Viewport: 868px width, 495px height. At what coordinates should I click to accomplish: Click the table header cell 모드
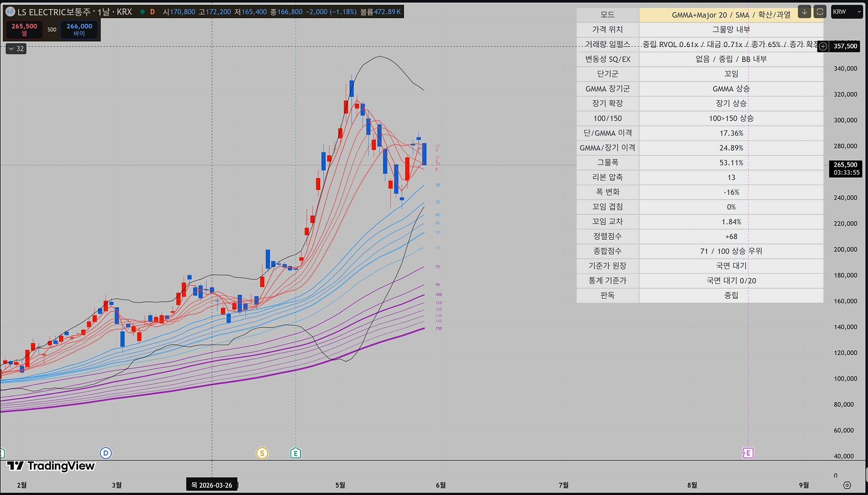[608, 15]
